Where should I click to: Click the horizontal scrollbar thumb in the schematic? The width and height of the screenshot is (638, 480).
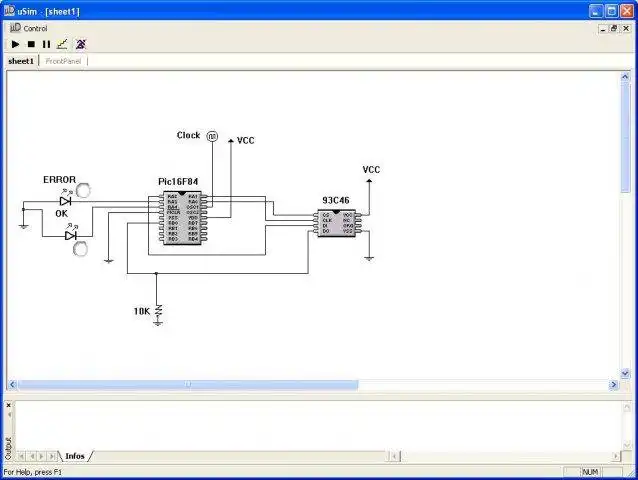pos(188,384)
